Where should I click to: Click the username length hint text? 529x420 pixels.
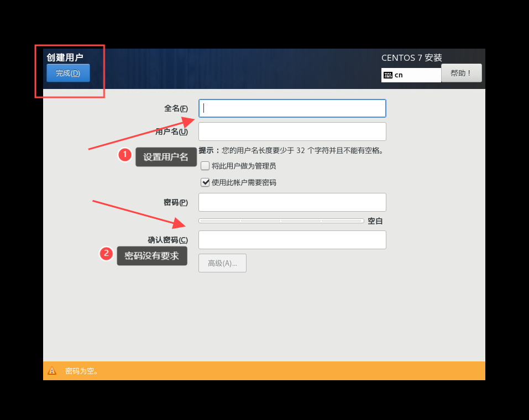[291, 150]
